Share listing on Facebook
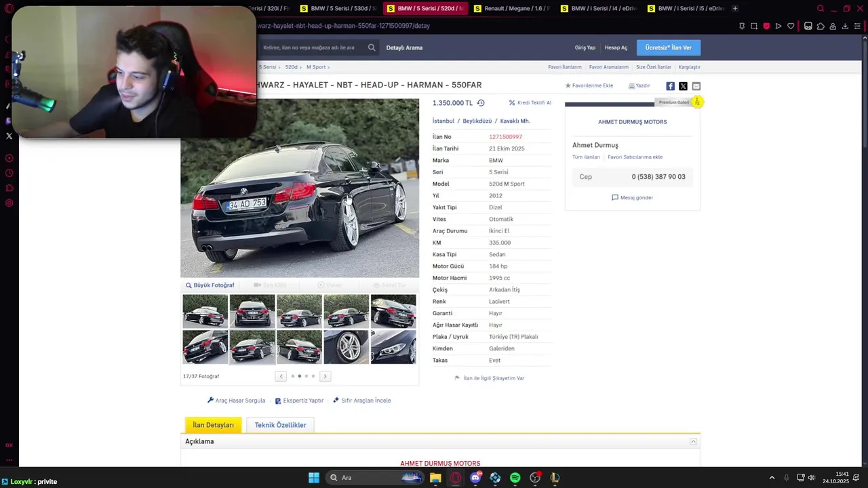Image resolution: width=868 pixels, height=488 pixels. point(670,86)
